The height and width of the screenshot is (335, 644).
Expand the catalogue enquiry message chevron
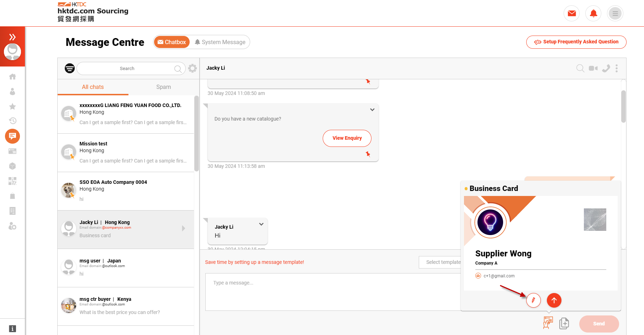[372, 110]
